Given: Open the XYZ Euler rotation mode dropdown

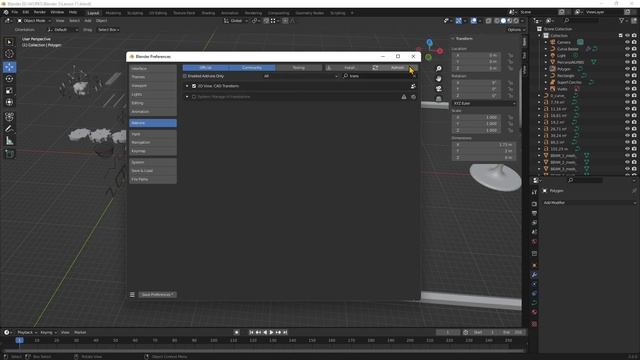Looking at the screenshot, I should 484,103.
